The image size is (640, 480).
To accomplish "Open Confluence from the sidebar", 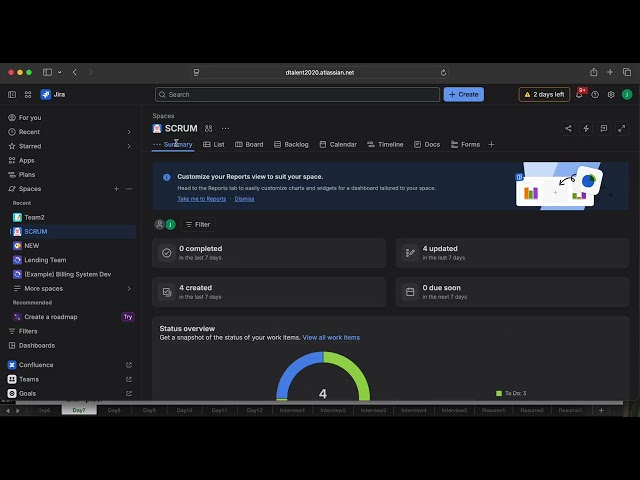I will tap(36, 365).
